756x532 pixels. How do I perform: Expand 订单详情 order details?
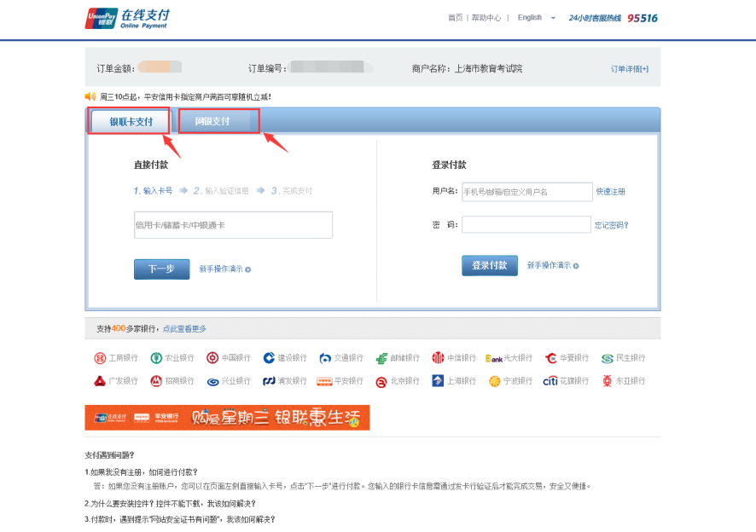629,68
